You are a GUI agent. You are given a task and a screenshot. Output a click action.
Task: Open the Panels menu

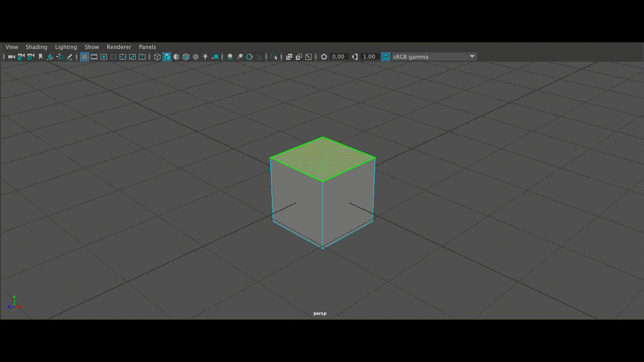[x=147, y=47]
